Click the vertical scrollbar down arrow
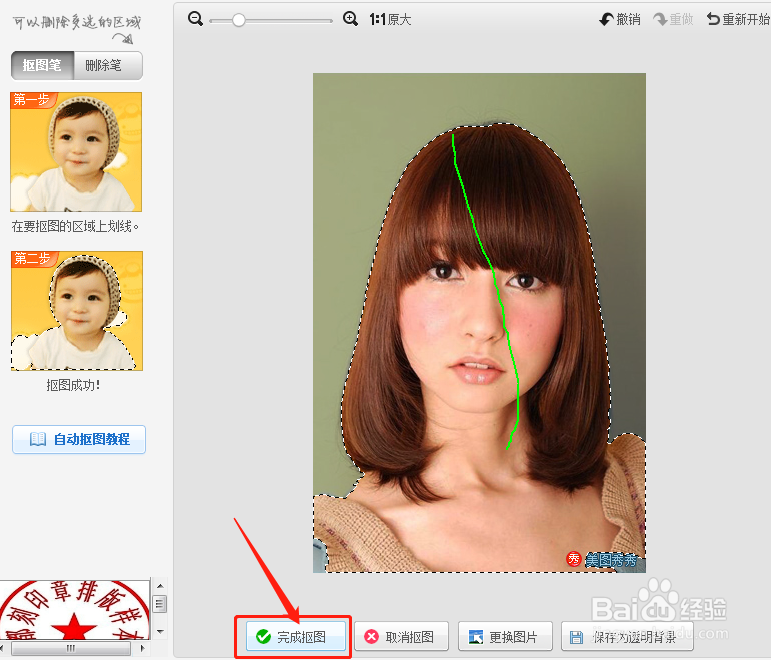This screenshot has width=771, height=660. pyautogui.click(x=160, y=631)
